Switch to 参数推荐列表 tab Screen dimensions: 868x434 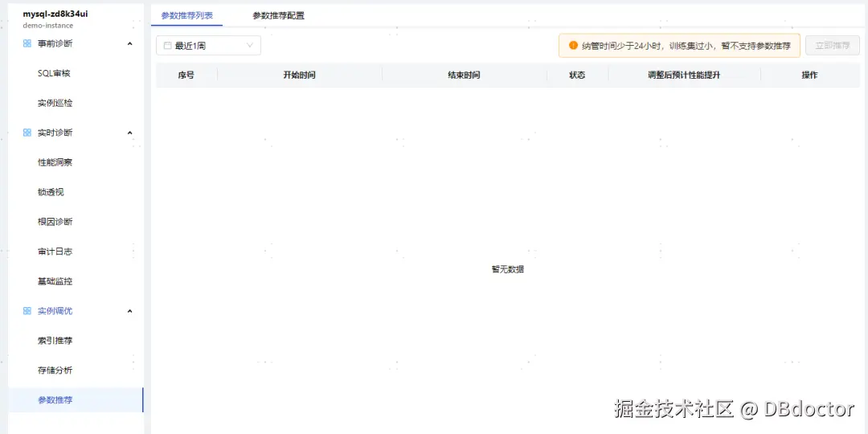(x=186, y=15)
